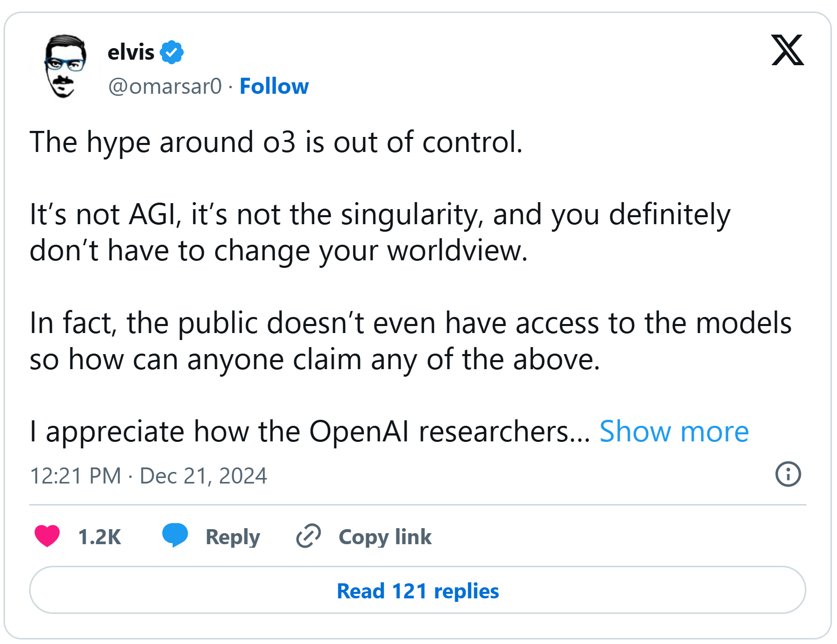Click the Reply label
This screenshot has width=837, height=644.
[x=233, y=537]
